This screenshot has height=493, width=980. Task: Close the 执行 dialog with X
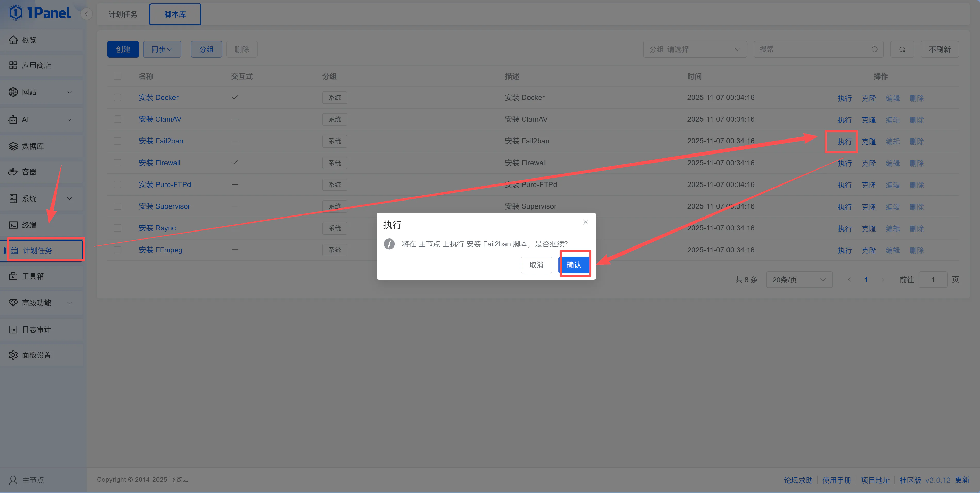pyautogui.click(x=586, y=222)
